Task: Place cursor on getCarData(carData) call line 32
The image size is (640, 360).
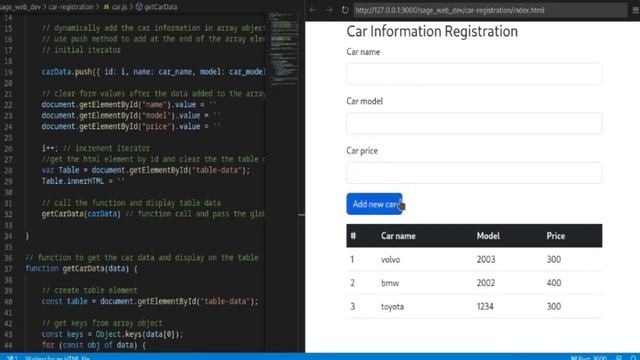Action: (153, 214)
